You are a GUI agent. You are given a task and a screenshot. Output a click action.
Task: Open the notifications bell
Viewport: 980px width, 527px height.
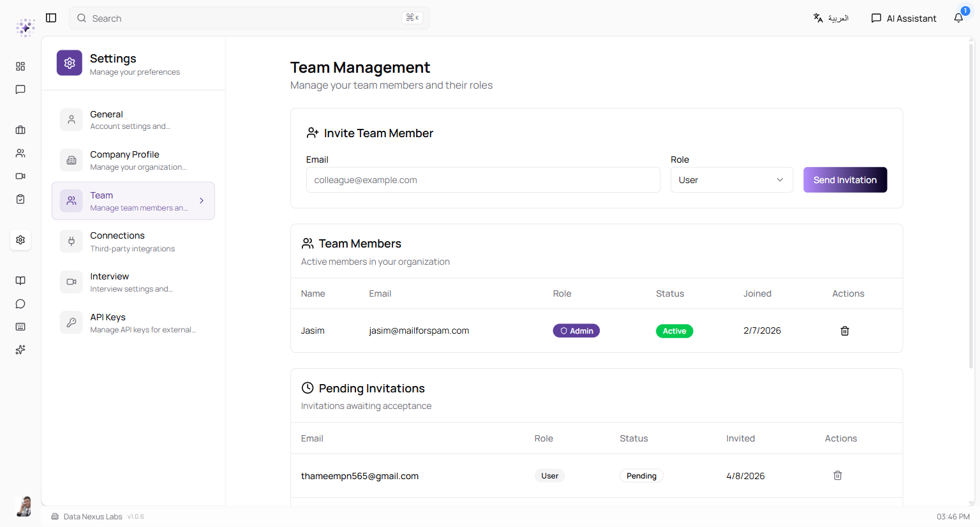[958, 18]
